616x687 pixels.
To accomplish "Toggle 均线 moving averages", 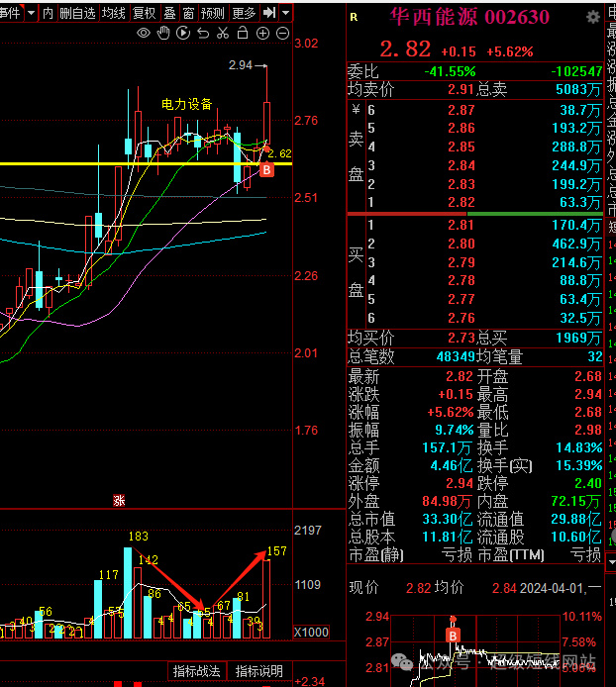I will coord(114,13).
